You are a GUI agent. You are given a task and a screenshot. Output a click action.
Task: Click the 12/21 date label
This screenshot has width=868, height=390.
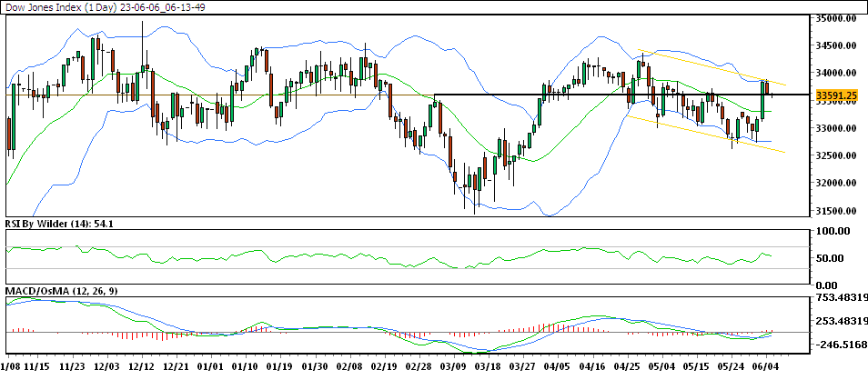coord(177,366)
